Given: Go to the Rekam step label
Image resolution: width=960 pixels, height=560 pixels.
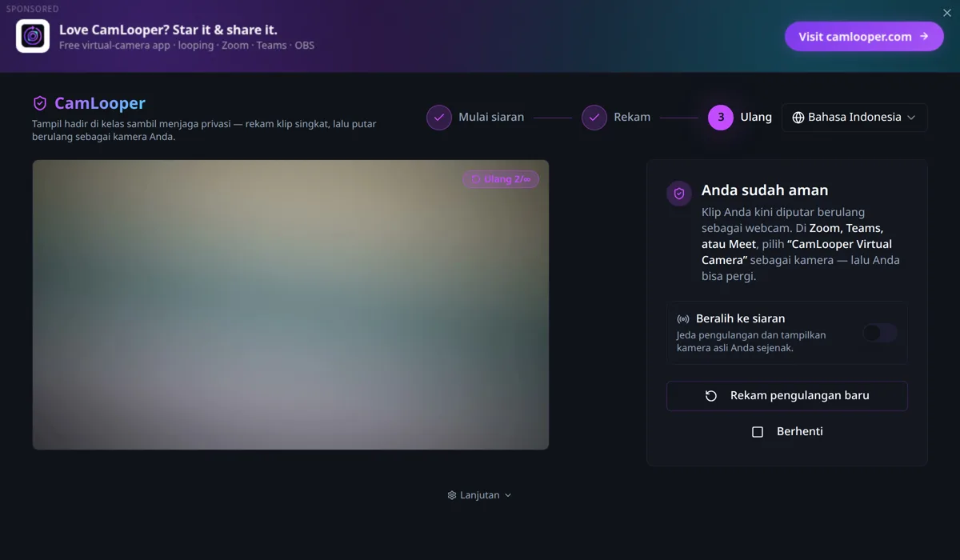Looking at the screenshot, I should pyautogui.click(x=632, y=117).
